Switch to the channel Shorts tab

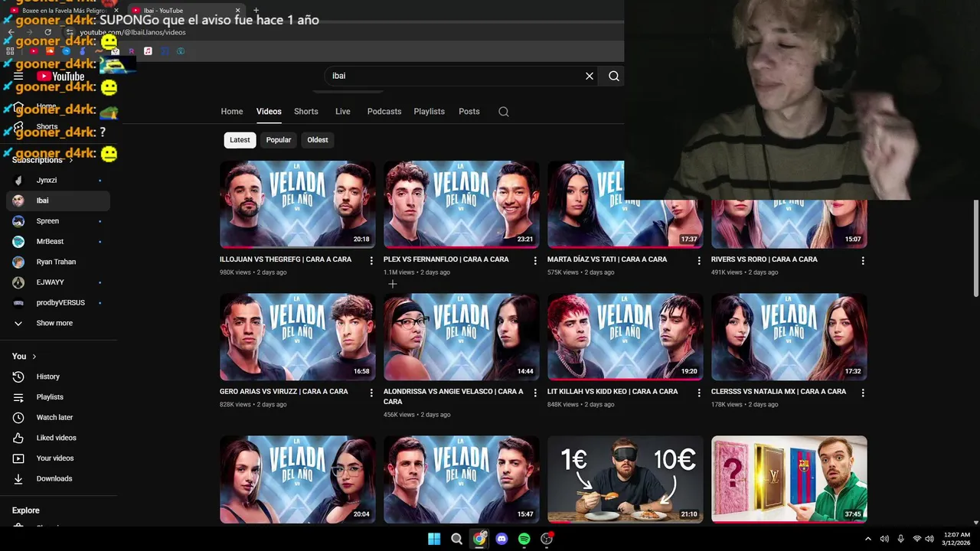pyautogui.click(x=306, y=112)
